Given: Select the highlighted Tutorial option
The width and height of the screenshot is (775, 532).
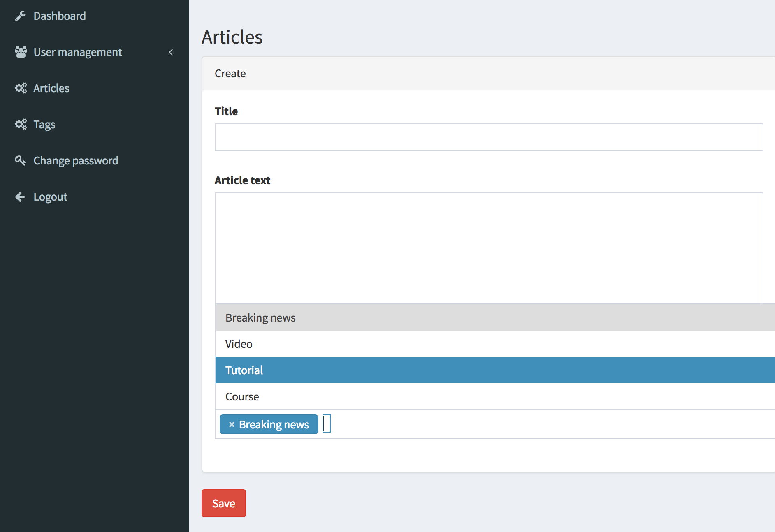Looking at the screenshot, I should 244,370.
